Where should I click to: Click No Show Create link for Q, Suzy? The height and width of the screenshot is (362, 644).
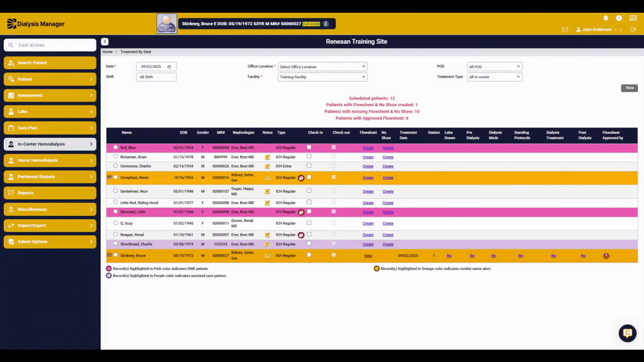pyautogui.click(x=388, y=224)
